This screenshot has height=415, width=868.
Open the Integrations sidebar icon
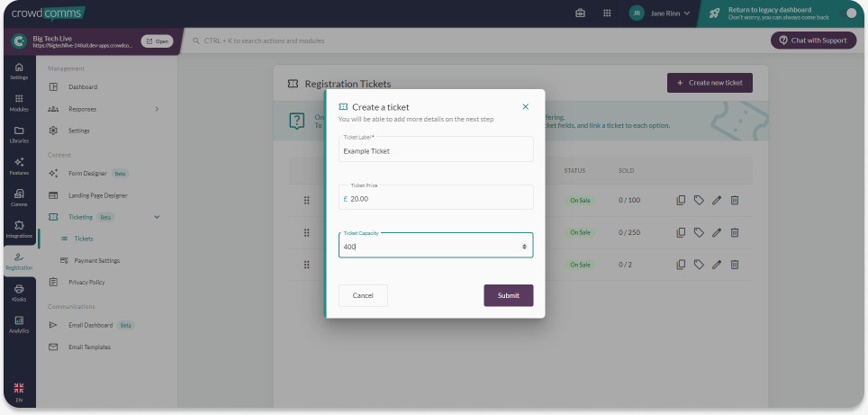19,229
